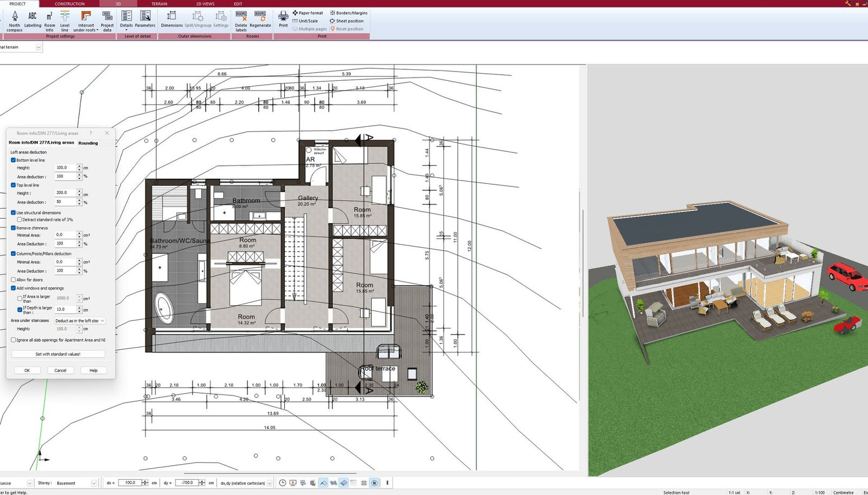The width and height of the screenshot is (868, 495).
Task: Select the Level line tool
Action: pos(65,20)
